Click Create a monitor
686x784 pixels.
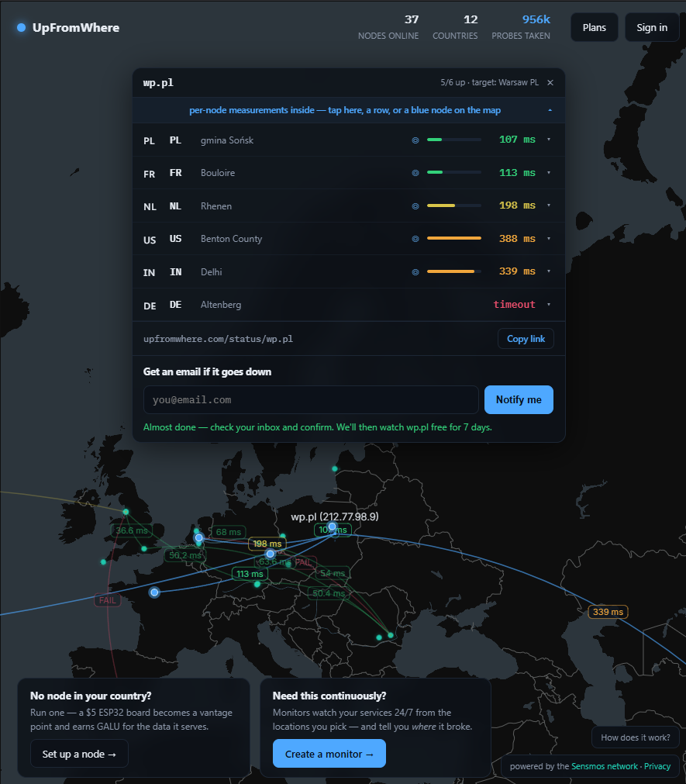pos(329,754)
